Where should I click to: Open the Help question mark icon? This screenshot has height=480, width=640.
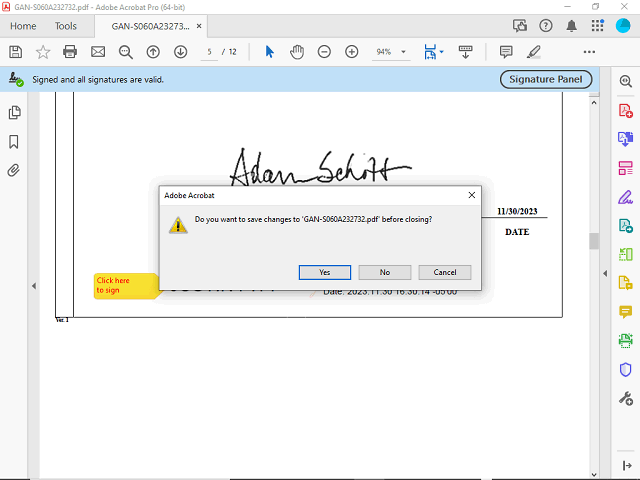(x=546, y=26)
